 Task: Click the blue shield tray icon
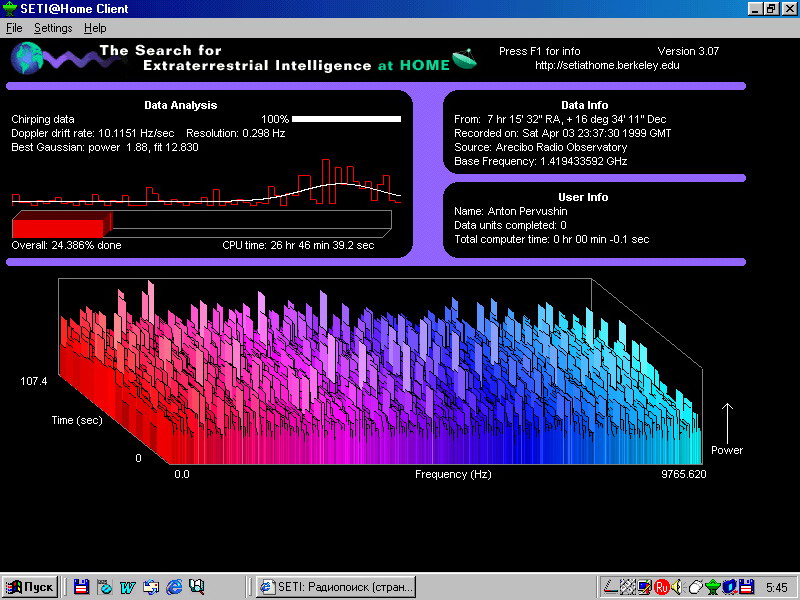[x=730, y=587]
